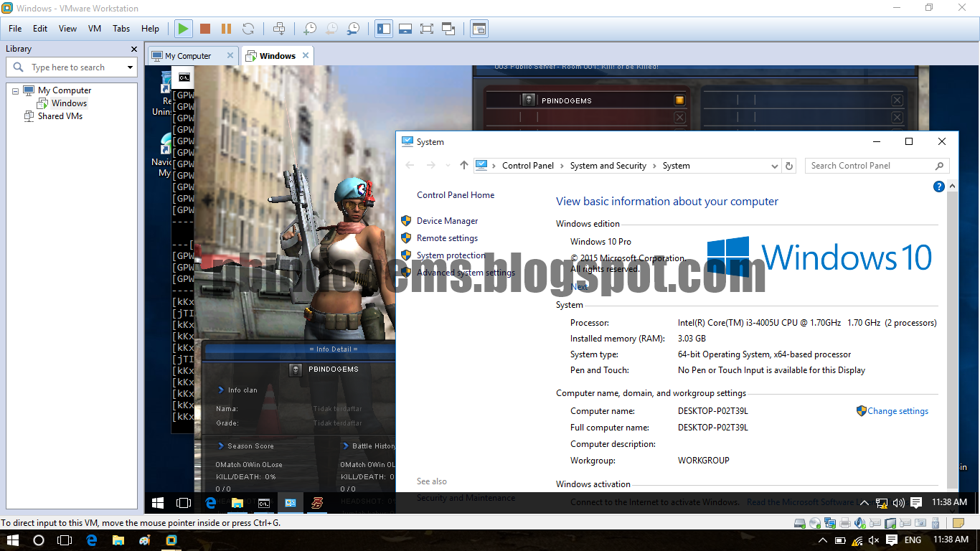Click the VMware CD/DVD drive status icon
Image resolution: width=980 pixels, height=551 pixels.
click(x=815, y=523)
